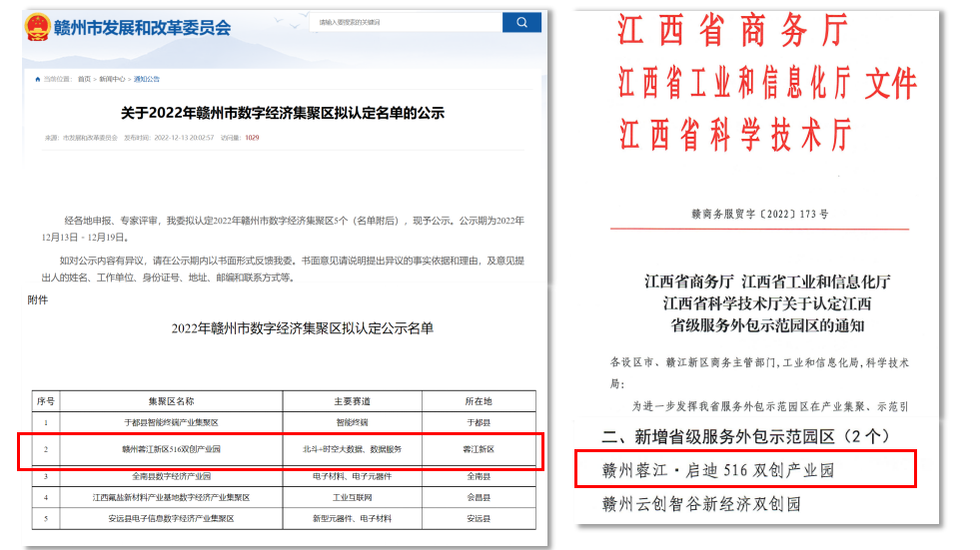This screenshot has width=980, height=550.
Task: Click the entry 赣州云创智谷新经济双创园
Action: tap(701, 504)
